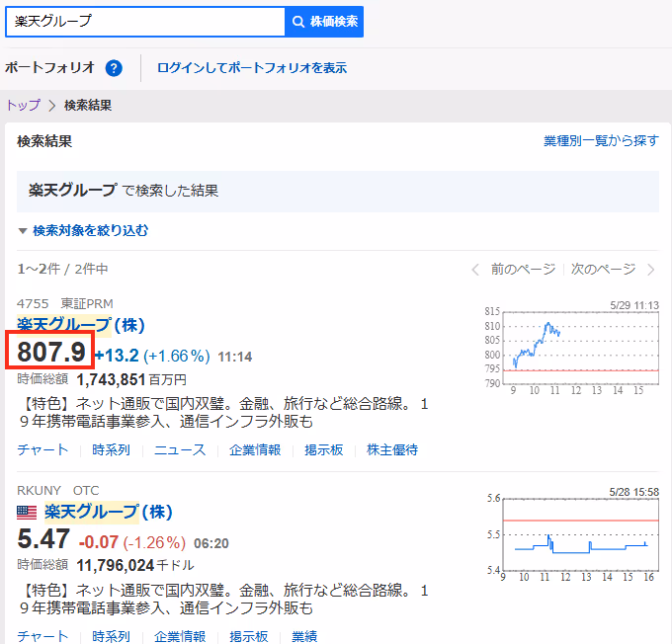Open 時系列 link for 4755

[x=111, y=449]
